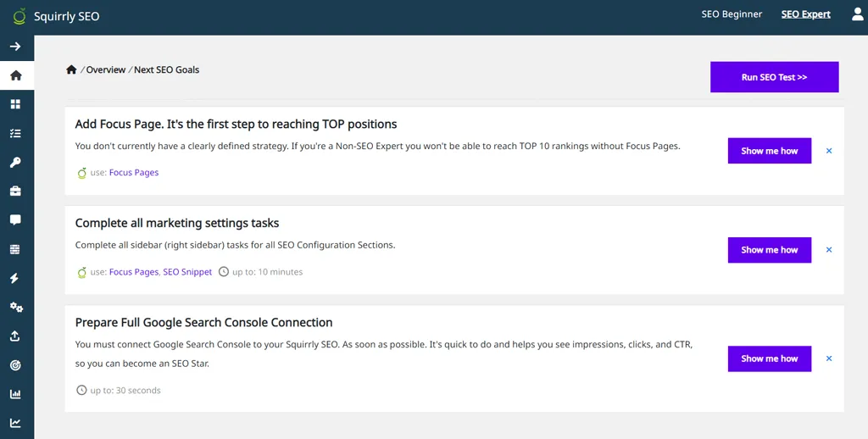Viewport: 868px width, 439px height.
Task: Dismiss the marketing settings tasks goal
Action: [x=829, y=250]
